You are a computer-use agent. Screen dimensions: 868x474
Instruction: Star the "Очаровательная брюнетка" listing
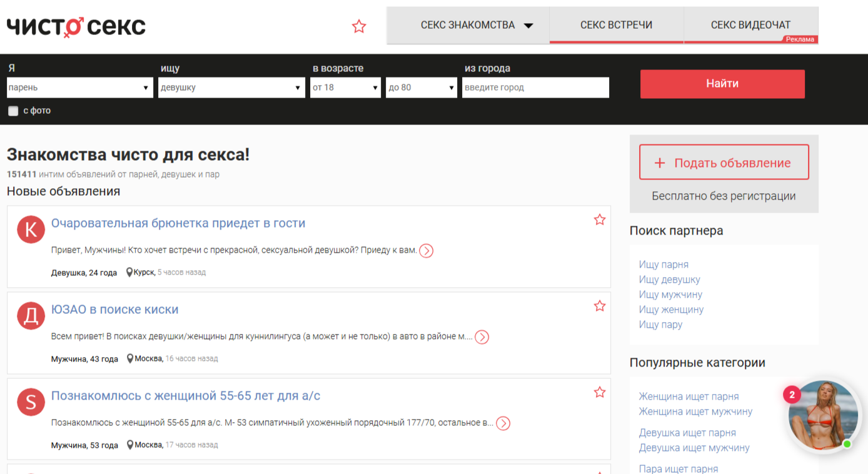coord(600,219)
